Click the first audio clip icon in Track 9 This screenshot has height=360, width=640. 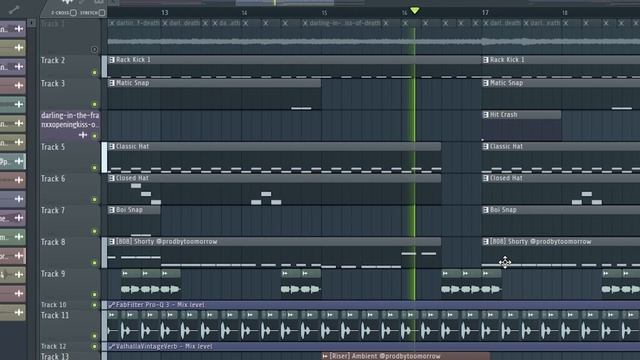coord(125,273)
